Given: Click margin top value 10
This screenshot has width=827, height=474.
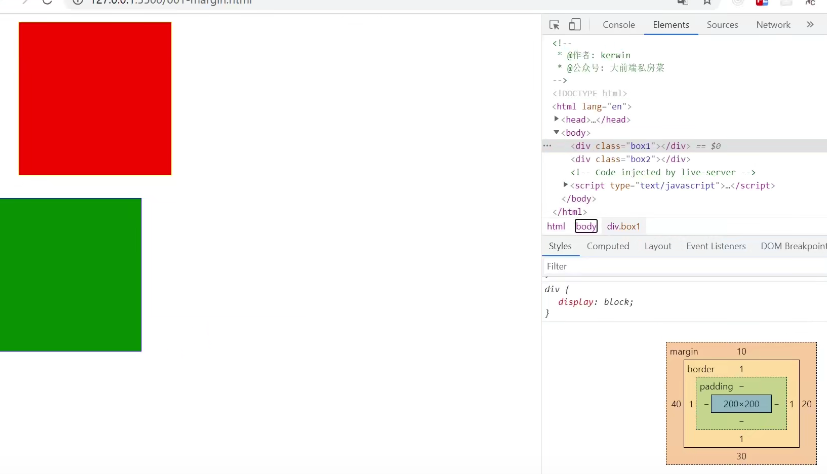Looking at the screenshot, I should pos(741,351).
